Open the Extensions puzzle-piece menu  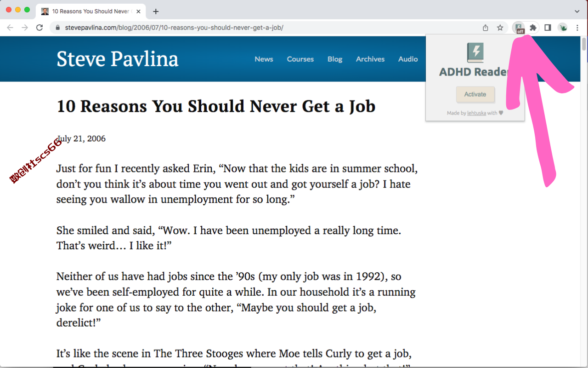[533, 28]
